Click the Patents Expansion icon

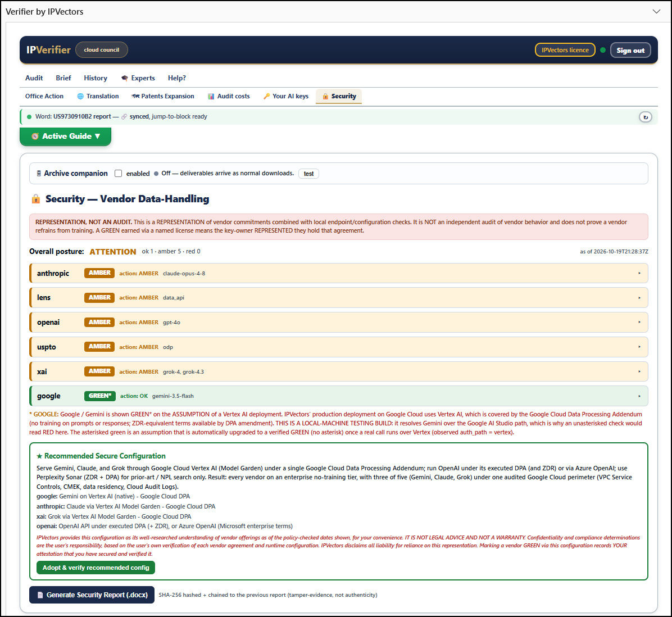[x=135, y=97]
